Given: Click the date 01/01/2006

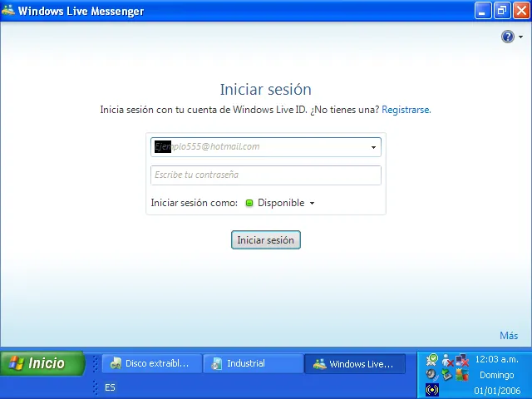Looking at the screenshot, I should 497,391.
